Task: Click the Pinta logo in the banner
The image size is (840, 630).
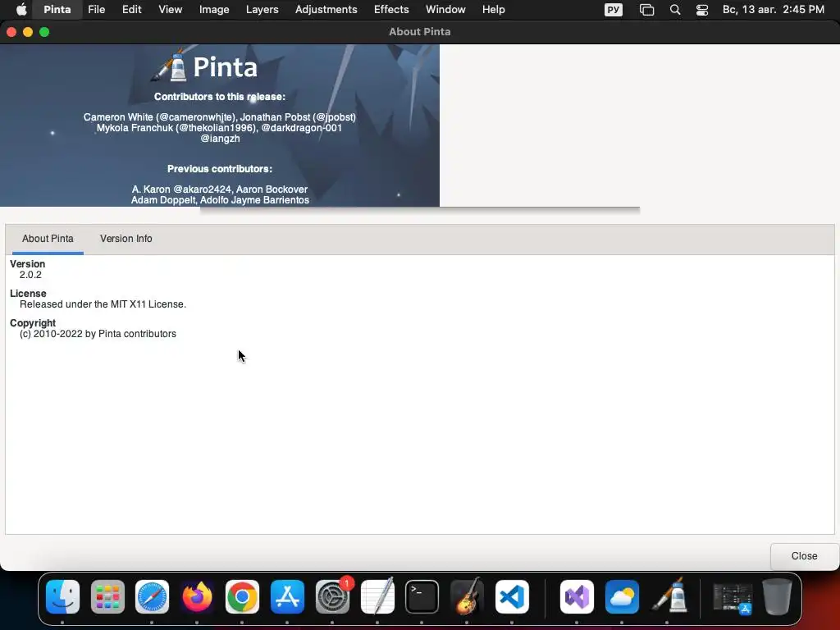Action: 205,66
